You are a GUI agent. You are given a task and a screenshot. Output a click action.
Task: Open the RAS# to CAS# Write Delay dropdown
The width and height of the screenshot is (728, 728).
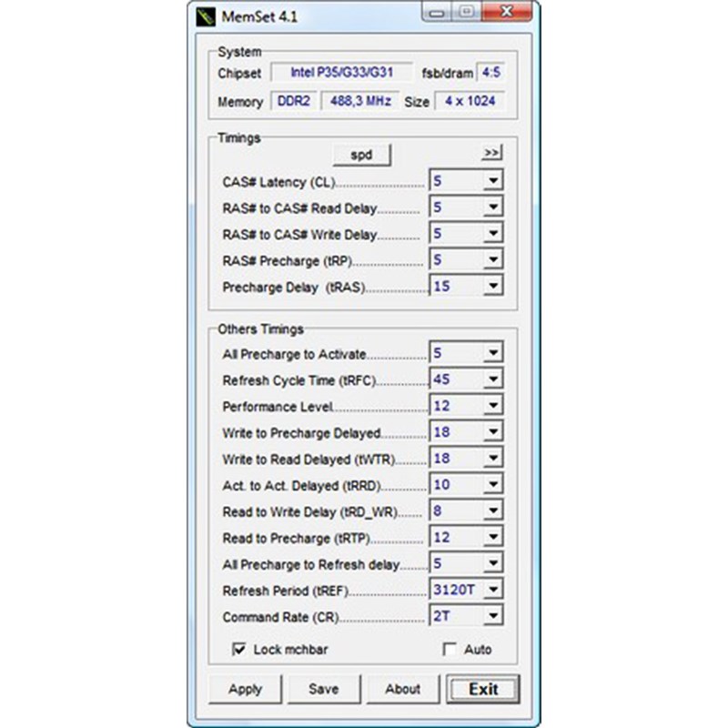[x=492, y=232]
